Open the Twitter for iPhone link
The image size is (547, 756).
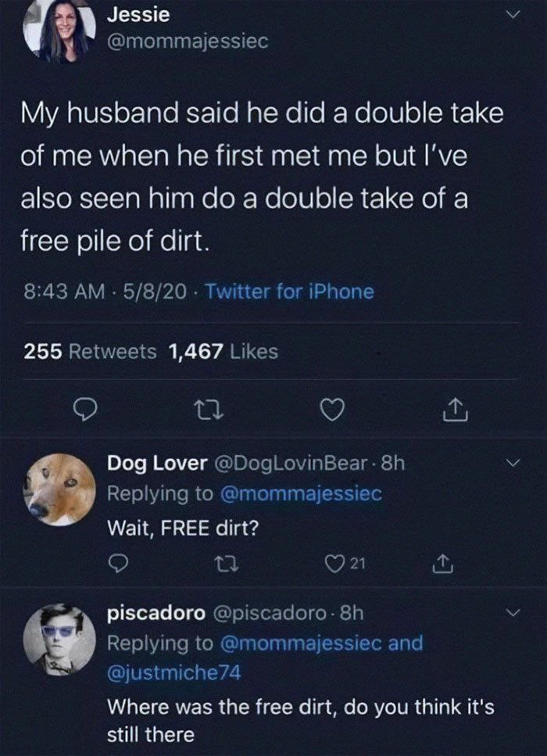click(x=290, y=292)
